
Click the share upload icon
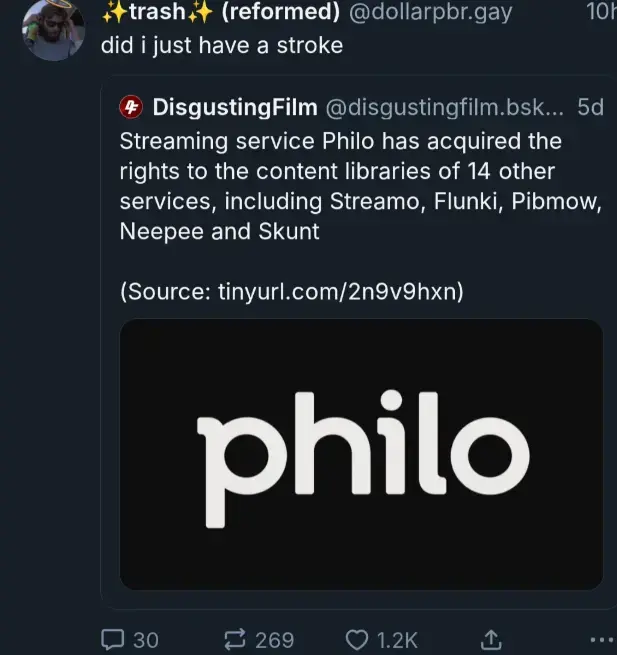491,639
